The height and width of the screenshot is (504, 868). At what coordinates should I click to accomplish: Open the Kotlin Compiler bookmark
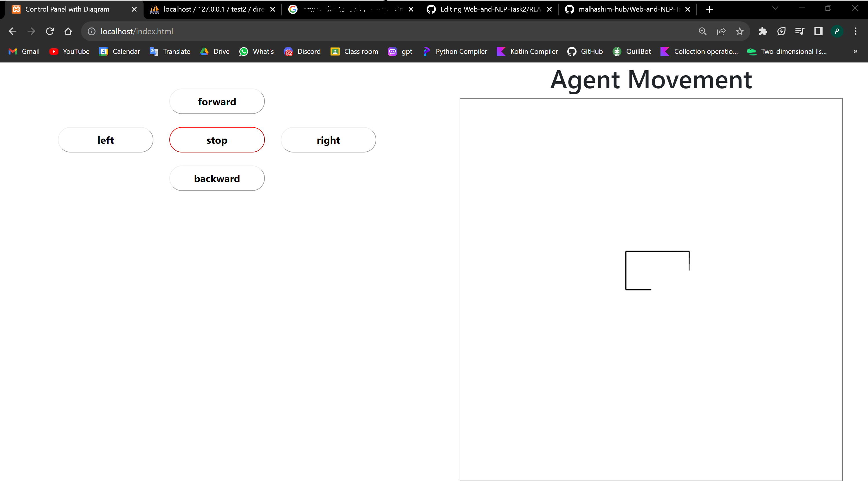527,51
